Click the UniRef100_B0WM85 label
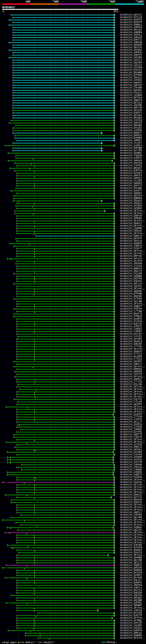The width and height of the screenshot is (146, 644). pyautogui.click(x=131, y=635)
